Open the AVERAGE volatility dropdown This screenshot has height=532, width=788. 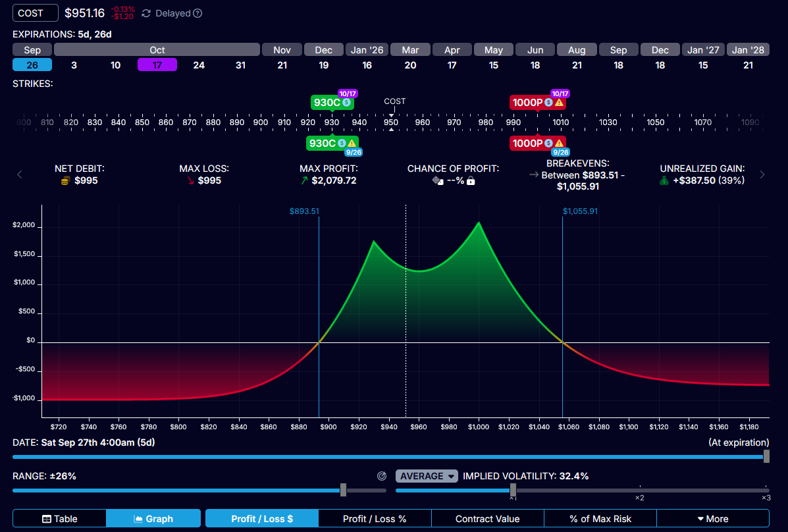[x=427, y=475]
